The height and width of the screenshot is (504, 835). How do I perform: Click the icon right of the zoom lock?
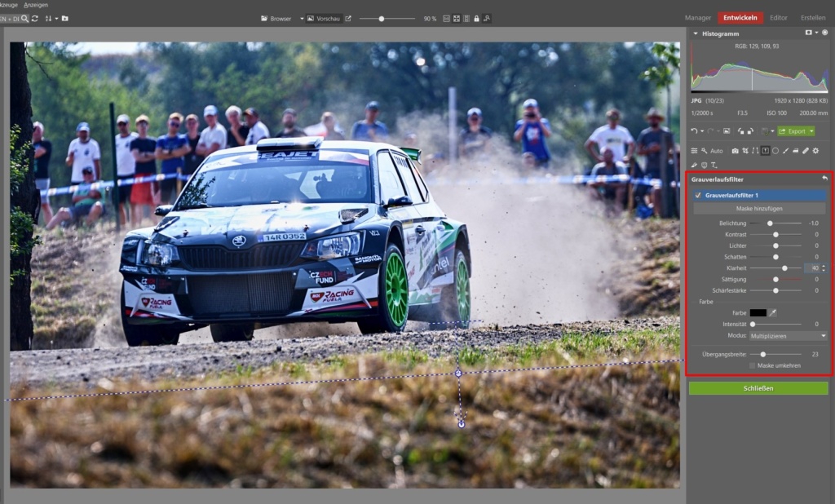487,19
